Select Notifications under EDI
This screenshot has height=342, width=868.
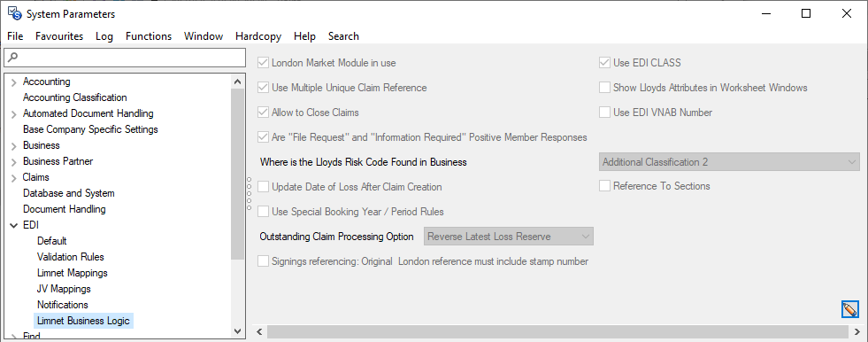click(63, 305)
